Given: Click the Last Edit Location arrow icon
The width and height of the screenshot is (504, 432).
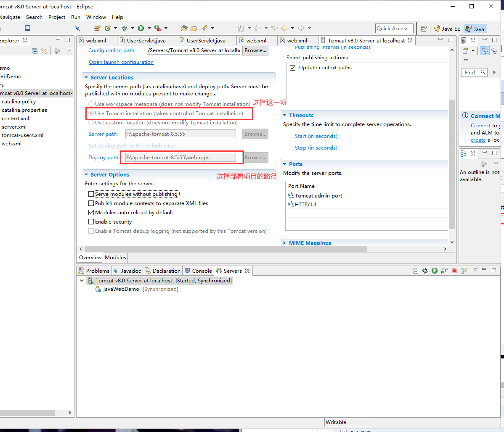Looking at the screenshot, I should coord(274,28).
